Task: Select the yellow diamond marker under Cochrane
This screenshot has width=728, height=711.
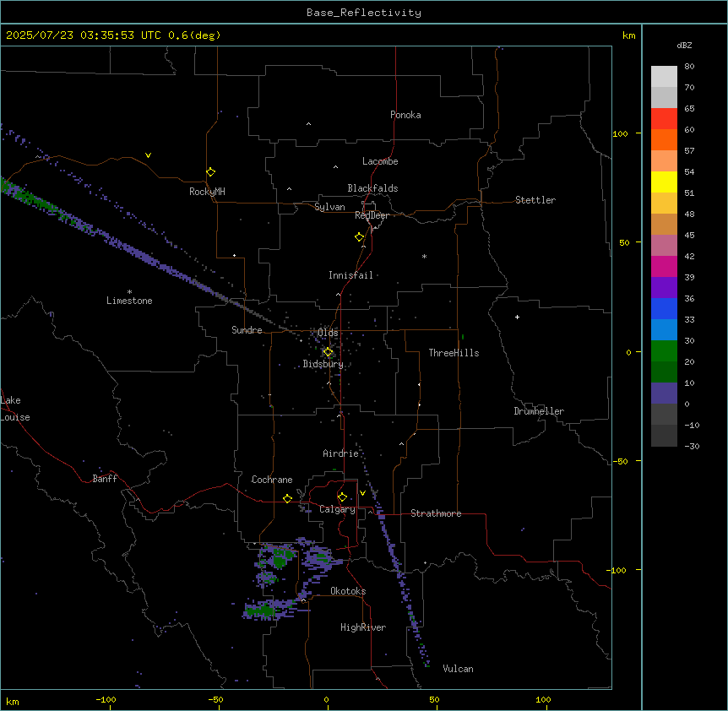Action: pos(287,498)
